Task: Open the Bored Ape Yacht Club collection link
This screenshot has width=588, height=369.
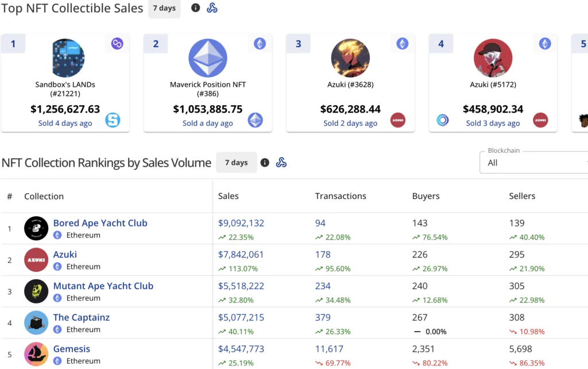Action: (x=100, y=223)
